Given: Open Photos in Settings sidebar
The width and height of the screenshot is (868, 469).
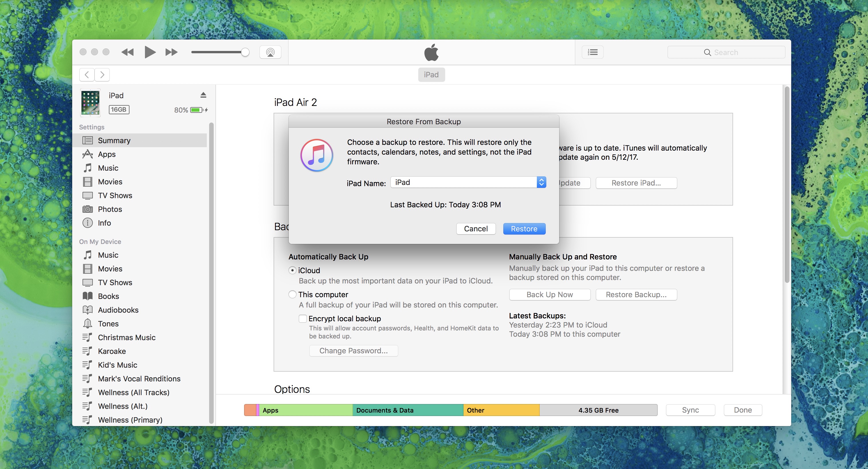Looking at the screenshot, I should (110, 209).
